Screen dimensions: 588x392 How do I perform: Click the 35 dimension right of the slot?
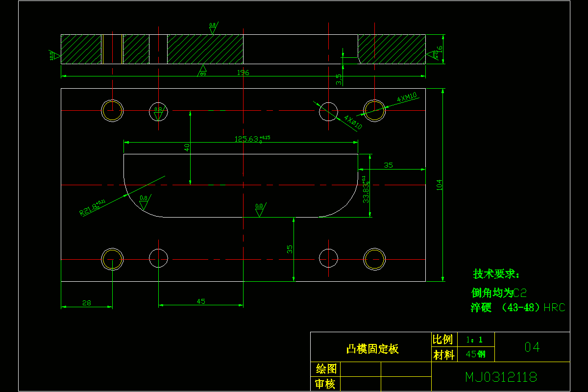[x=388, y=165]
